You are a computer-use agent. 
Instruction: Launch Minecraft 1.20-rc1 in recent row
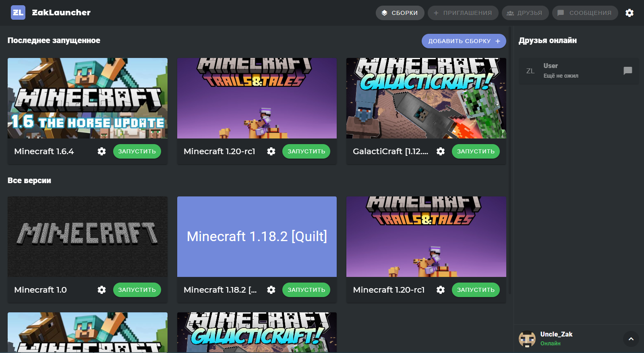pos(306,151)
